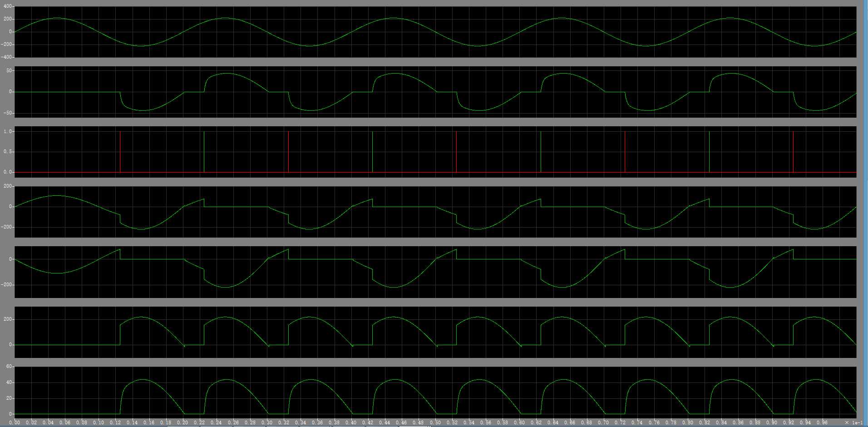Click the '60' label on bottom plot axis
Viewport: 868px width, 427px height.
[9, 366]
